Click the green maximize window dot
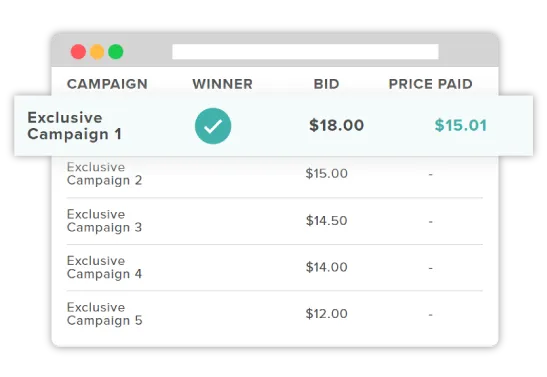This screenshot has height=377, width=547. point(116,52)
